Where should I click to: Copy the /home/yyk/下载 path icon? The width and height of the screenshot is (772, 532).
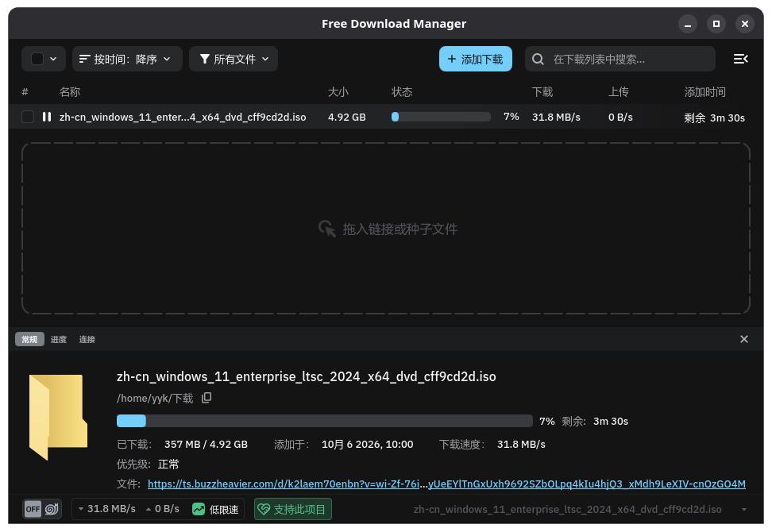[207, 398]
